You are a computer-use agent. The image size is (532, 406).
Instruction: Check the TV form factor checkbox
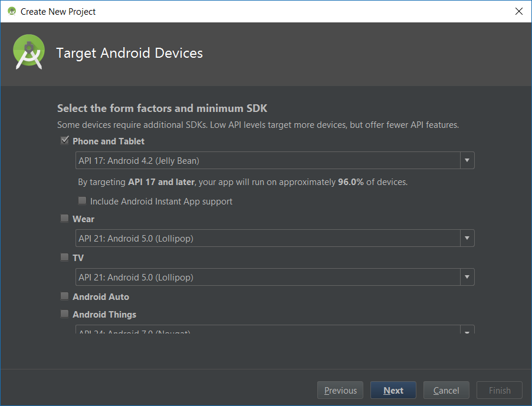point(64,258)
